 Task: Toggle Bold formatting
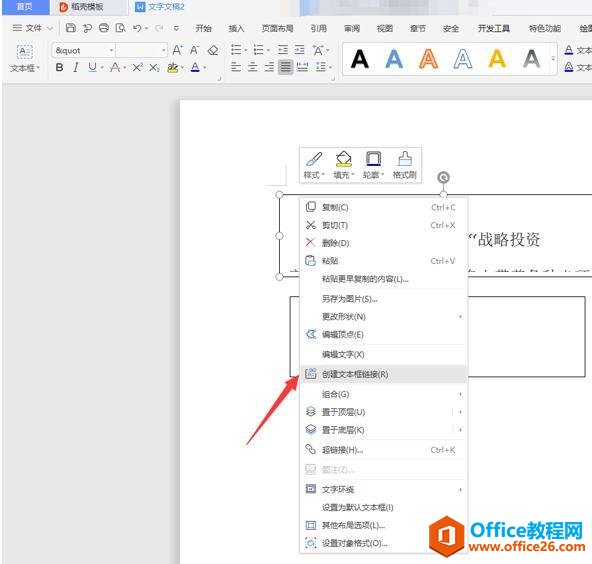tap(59, 67)
